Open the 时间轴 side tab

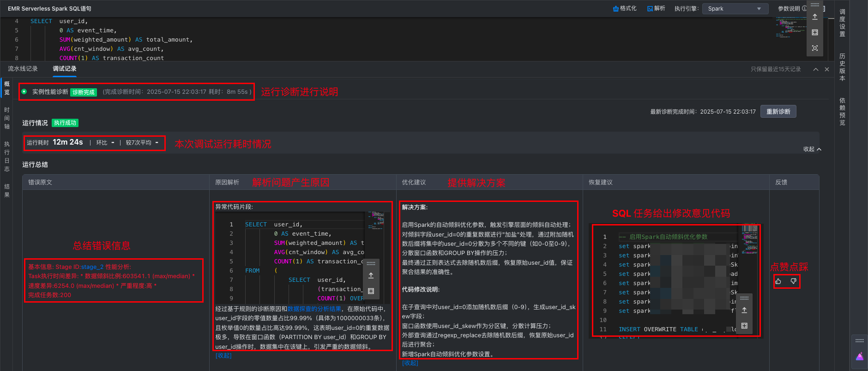[x=7, y=118]
